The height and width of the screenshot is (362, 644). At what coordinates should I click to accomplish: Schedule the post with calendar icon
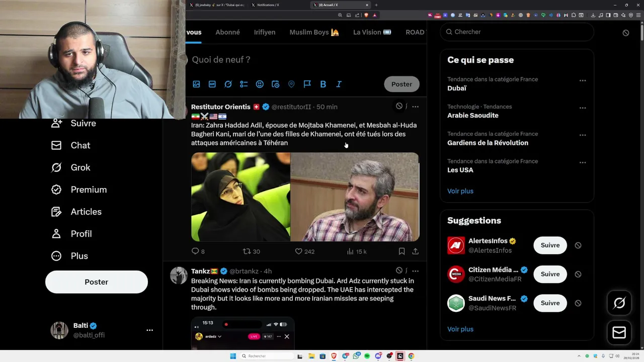click(x=276, y=84)
